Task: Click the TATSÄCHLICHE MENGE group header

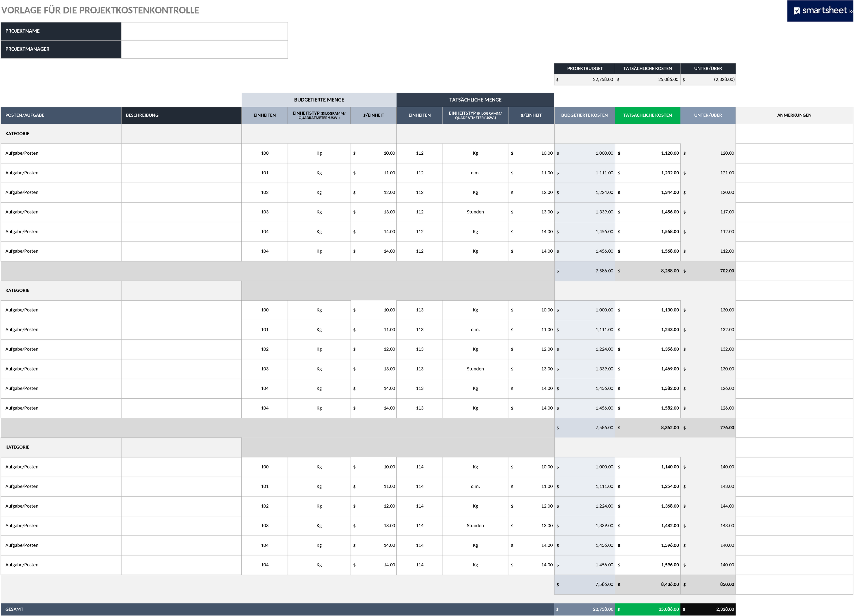Action: [x=475, y=100]
